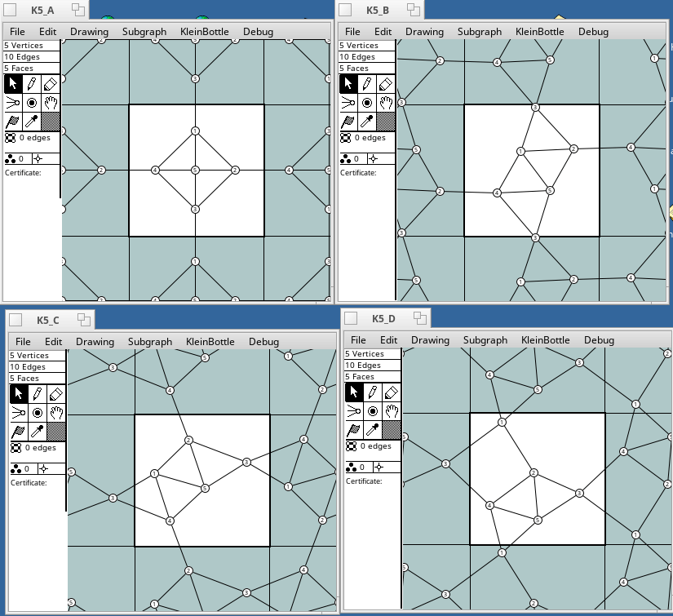Select the eyedropper tool in K5_C
673x616 pixels.
(38, 431)
